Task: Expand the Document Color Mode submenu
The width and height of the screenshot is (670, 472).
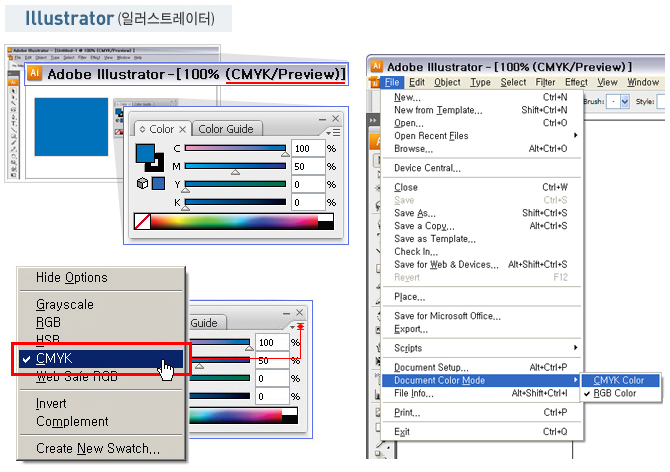Action: (481, 380)
